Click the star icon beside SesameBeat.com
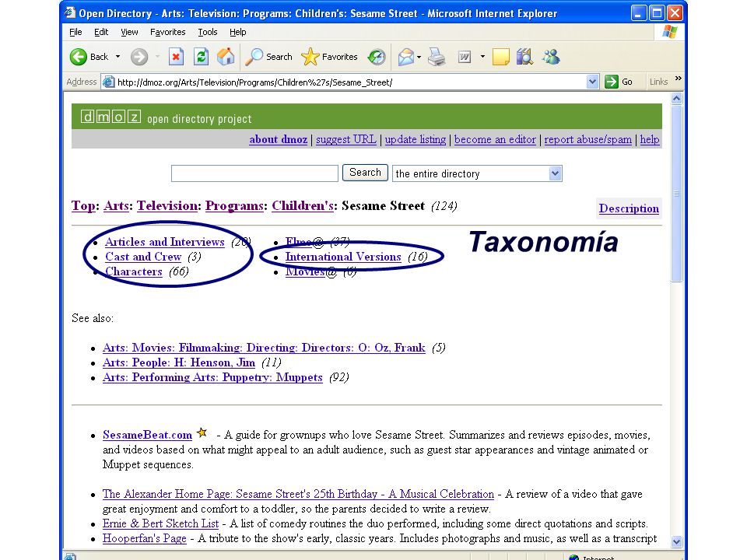Image resolution: width=747 pixels, height=560 pixels. pyautogui.click(x=202, y=432)
